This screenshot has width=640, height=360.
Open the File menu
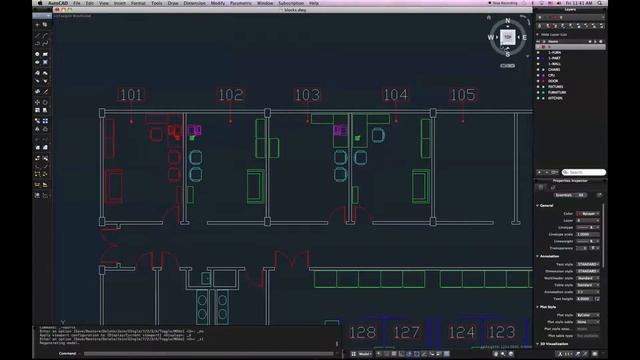(77, 3)
